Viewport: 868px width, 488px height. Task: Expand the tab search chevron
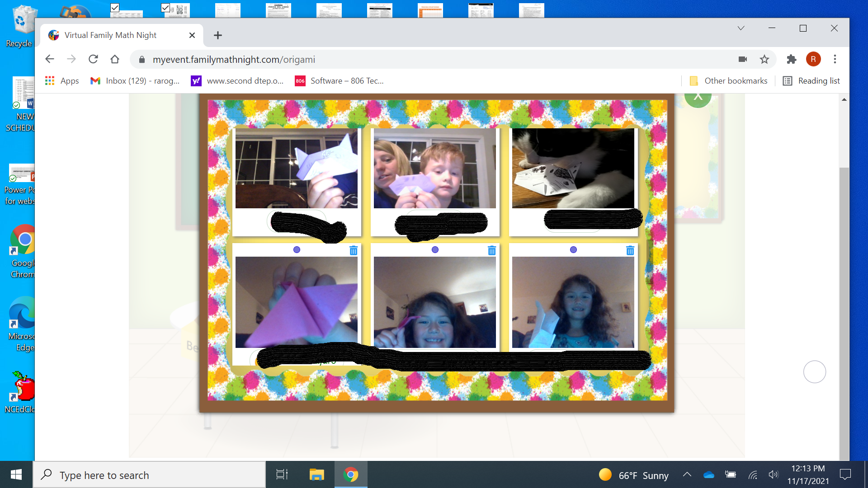pyautogui.click(x=741, y=28)
